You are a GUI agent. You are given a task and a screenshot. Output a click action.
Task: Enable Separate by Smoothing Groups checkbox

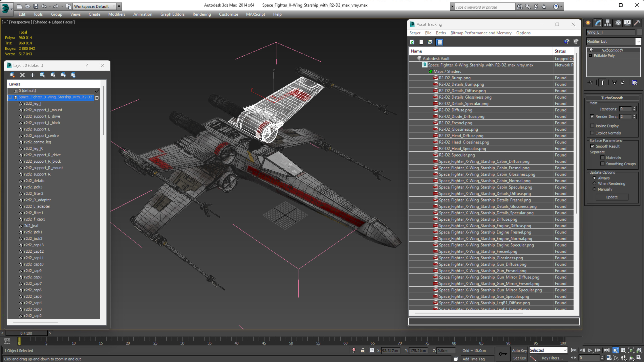click(602, 164)
